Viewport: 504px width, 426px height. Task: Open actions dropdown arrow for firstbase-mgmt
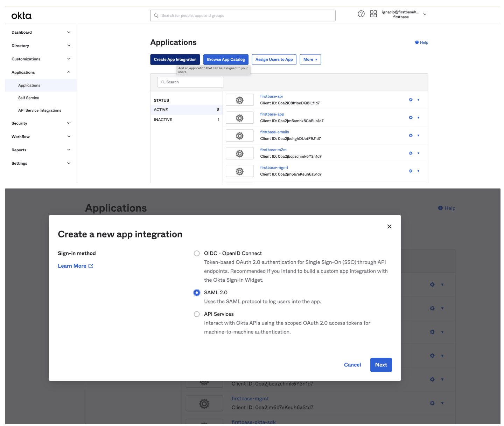click(x=418, y=171)
